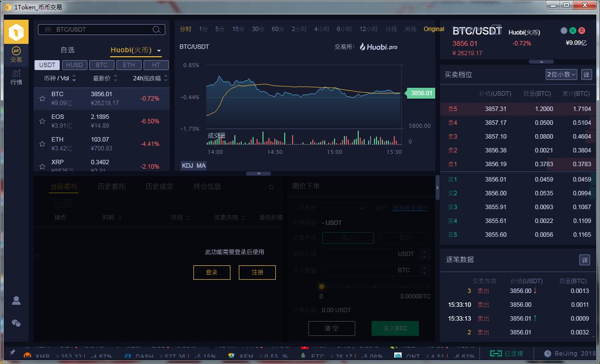Click the search magnifier icon

(x=156, y=30)
